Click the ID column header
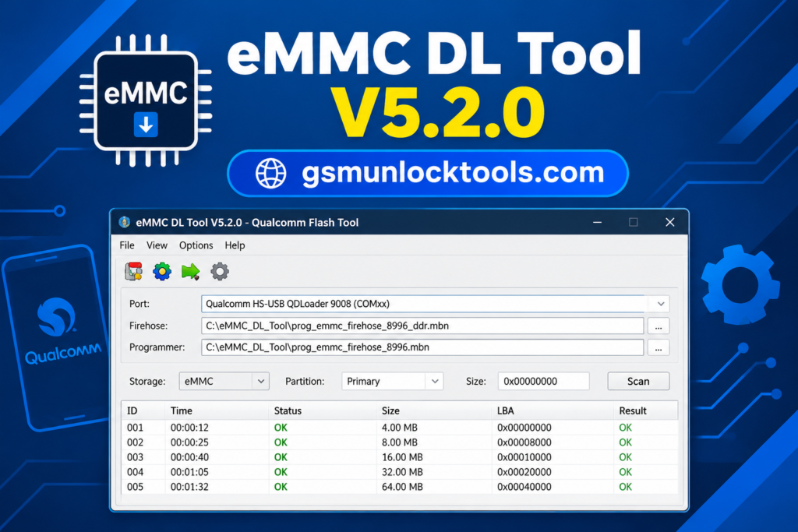Image resolution: width=798 pixels, height=532 pixels. 143,410
